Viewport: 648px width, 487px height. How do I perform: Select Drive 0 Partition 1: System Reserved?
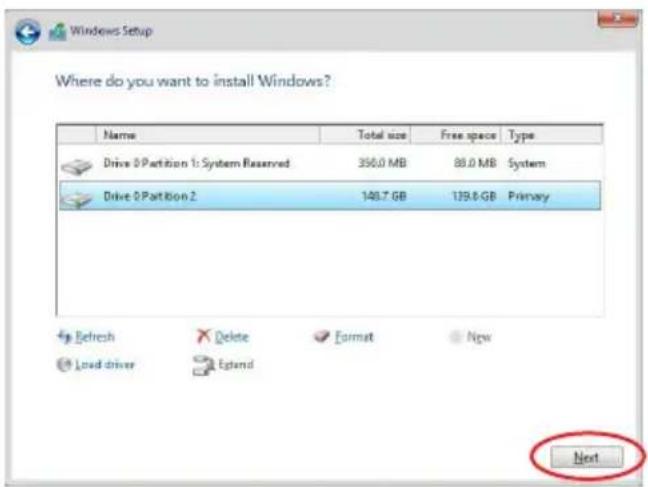click(x=330, y=163)
